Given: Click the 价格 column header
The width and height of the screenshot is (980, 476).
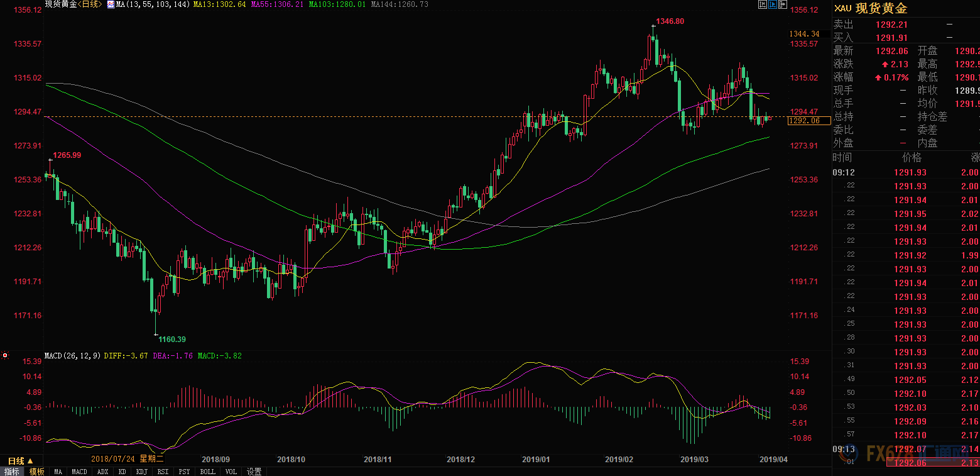Looking at the screenshot, I should coord(912,157).
